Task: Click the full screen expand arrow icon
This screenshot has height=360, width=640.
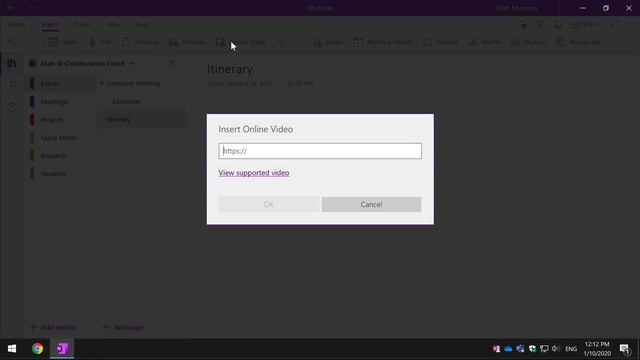Action: (613, 24)
